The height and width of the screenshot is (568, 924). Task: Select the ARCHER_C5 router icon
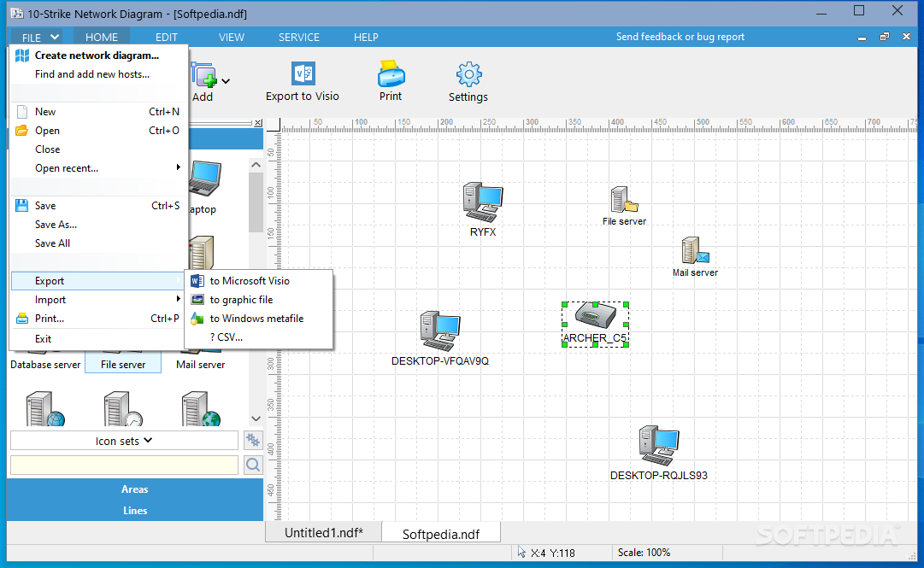pyautogui.click(x=595, y=316)
